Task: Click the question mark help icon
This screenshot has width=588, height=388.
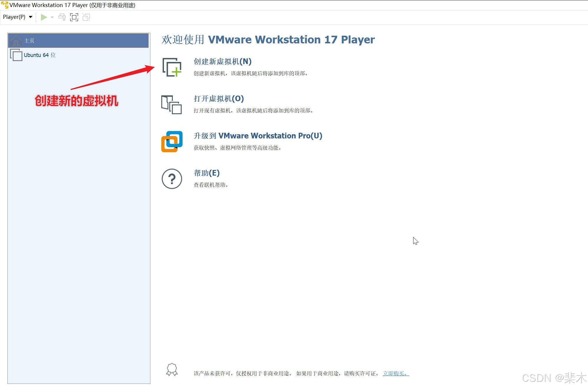Action: 172,179
